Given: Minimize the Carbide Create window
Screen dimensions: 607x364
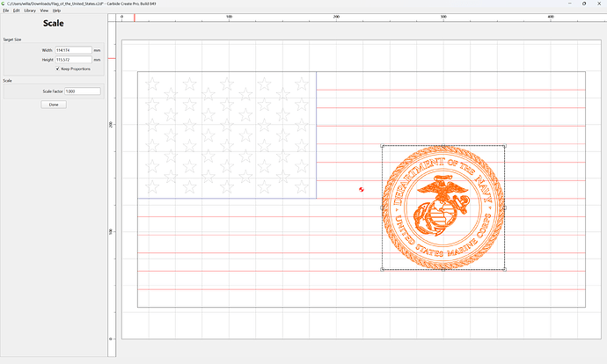Looking at the screenshot, I should click(x=570, y=4).
